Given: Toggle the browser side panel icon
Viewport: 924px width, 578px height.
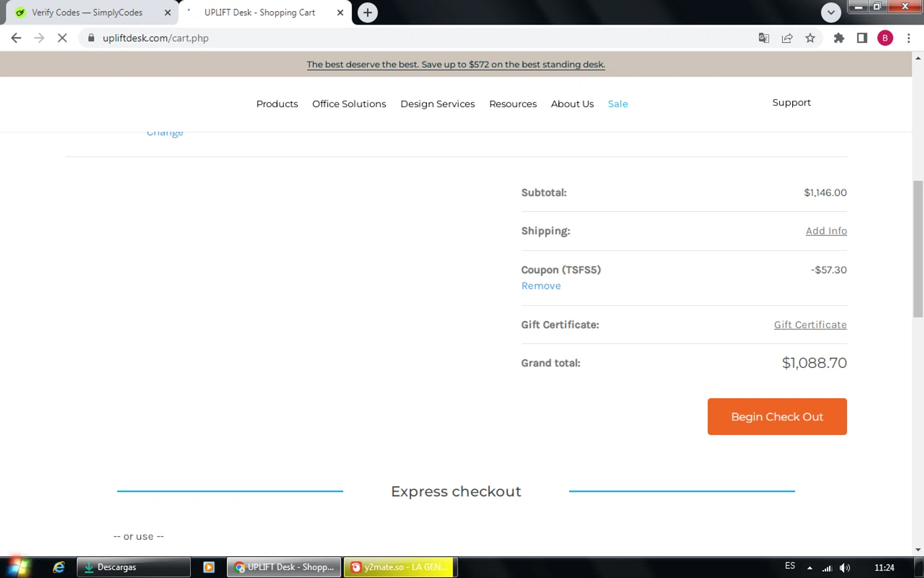Looking at the screenshot, I should (862, 38).
